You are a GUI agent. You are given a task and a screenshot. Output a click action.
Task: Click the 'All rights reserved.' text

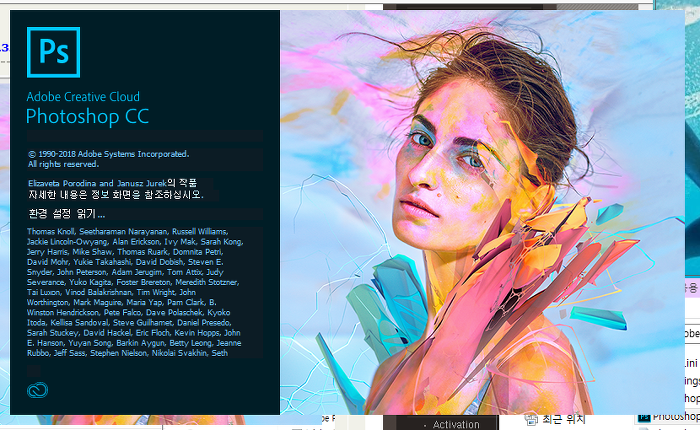63,164
